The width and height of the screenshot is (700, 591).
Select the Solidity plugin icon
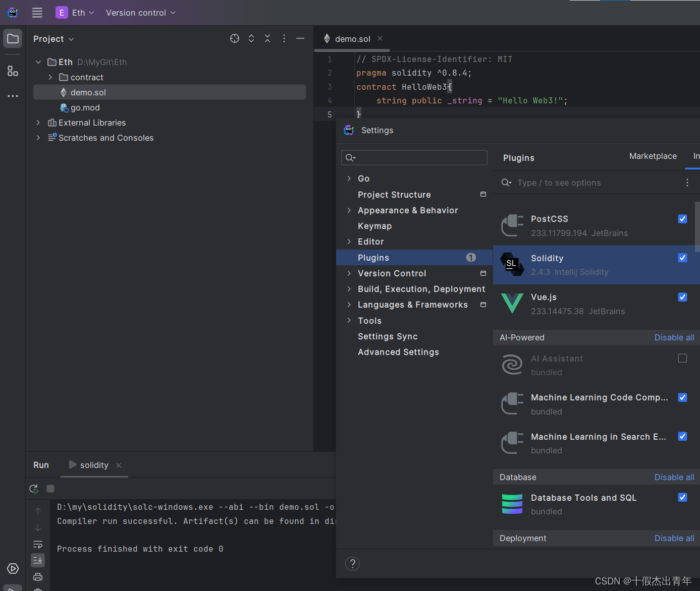click(512, 265)
